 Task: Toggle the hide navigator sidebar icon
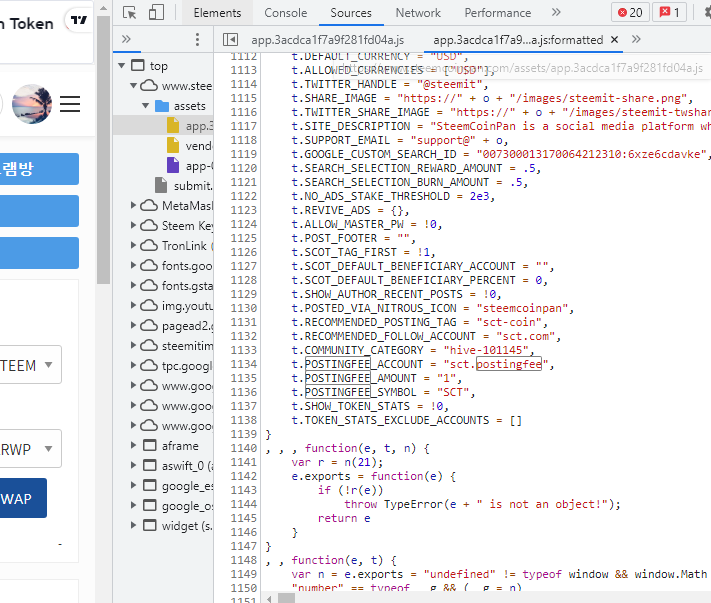coord(230,39)
